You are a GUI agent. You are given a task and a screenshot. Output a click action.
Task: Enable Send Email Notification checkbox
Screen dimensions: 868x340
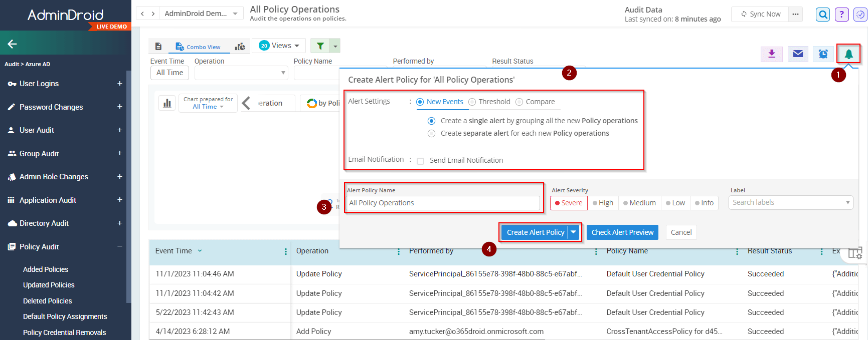(x=421, y=161)
